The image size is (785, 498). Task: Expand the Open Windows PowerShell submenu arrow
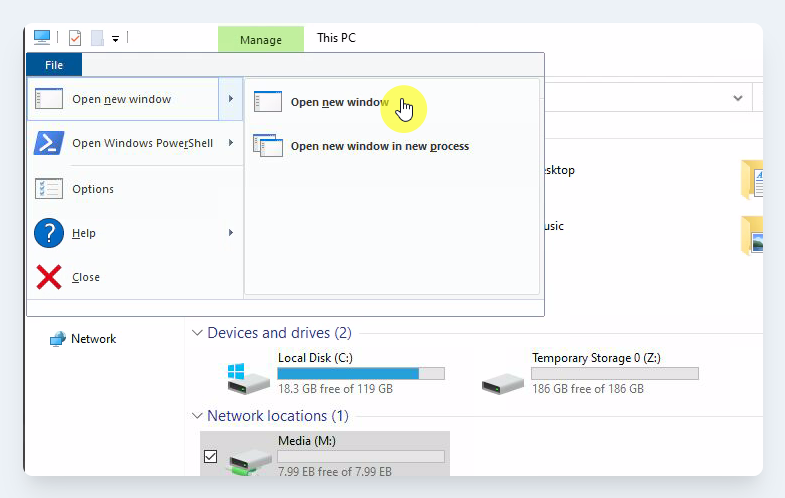(231, 143)
